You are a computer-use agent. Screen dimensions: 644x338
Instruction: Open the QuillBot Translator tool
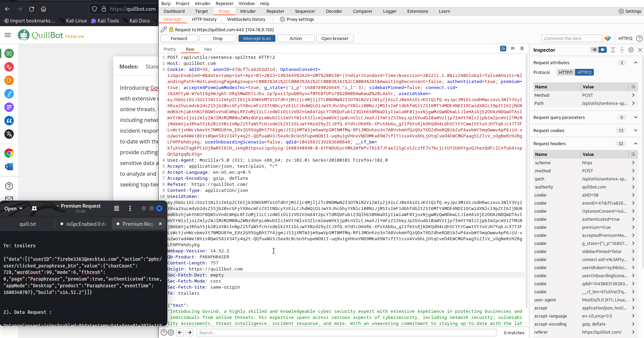pyautogui.click(x=9, y=134)
